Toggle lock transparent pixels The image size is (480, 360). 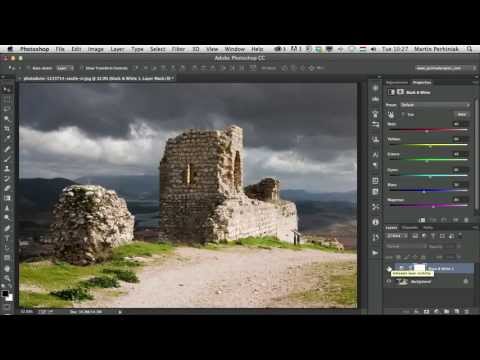click(x=398, y=257)
